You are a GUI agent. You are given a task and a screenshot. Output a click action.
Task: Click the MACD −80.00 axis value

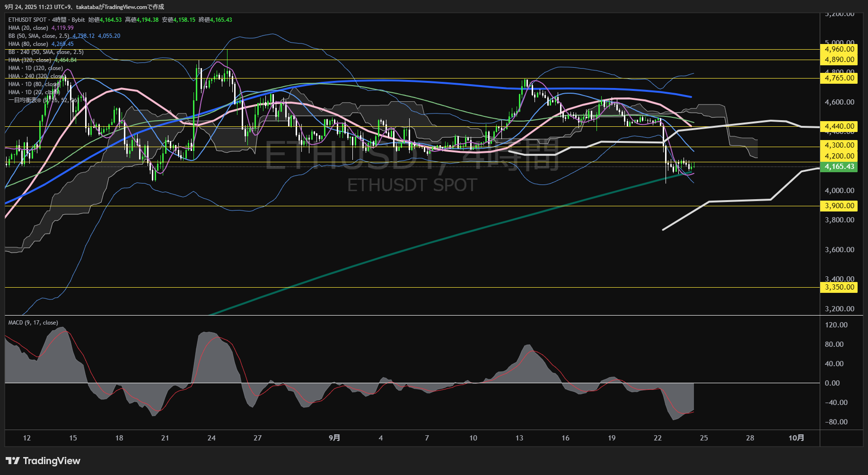[x=836, y=422]
